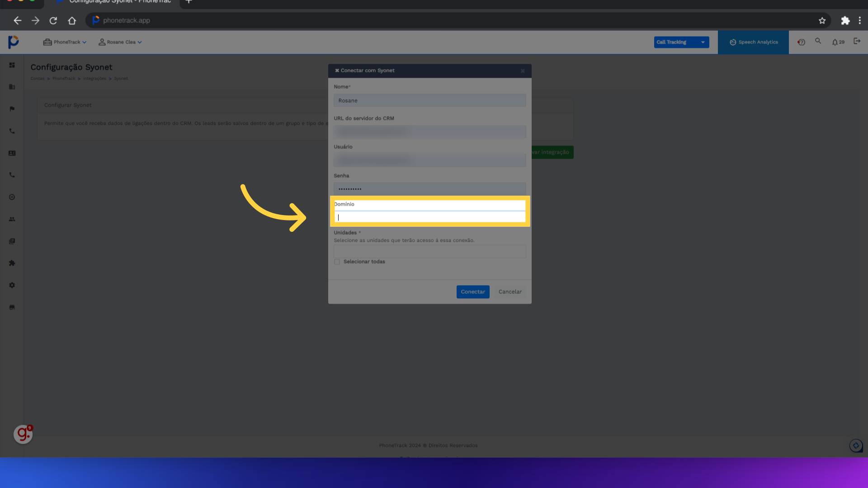Open the contact card sidebar icon

[12, 153]
